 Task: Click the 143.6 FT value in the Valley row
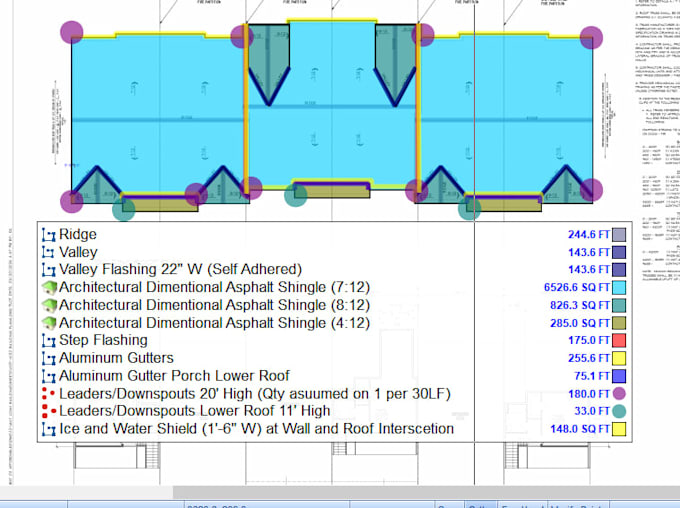(x=588, y=252)
